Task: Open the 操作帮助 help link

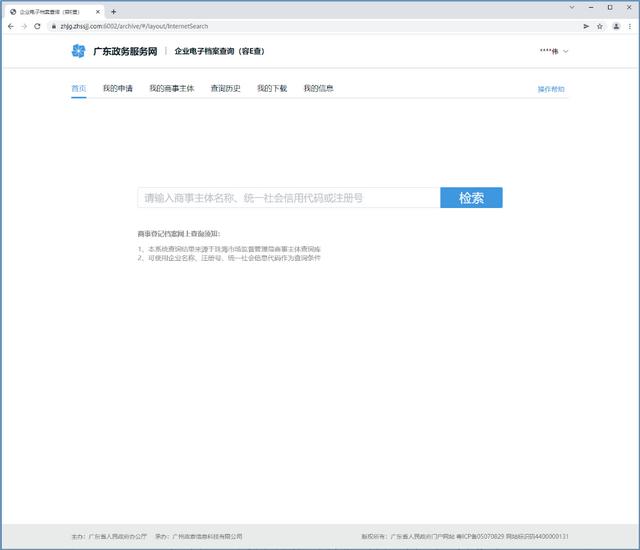Action: click(x=551, y=89)
